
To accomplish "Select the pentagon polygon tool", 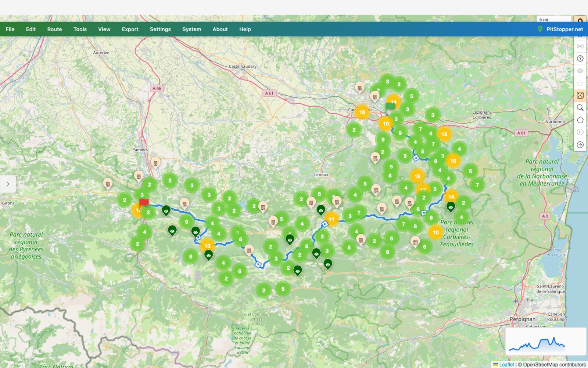I will point(580,120).
